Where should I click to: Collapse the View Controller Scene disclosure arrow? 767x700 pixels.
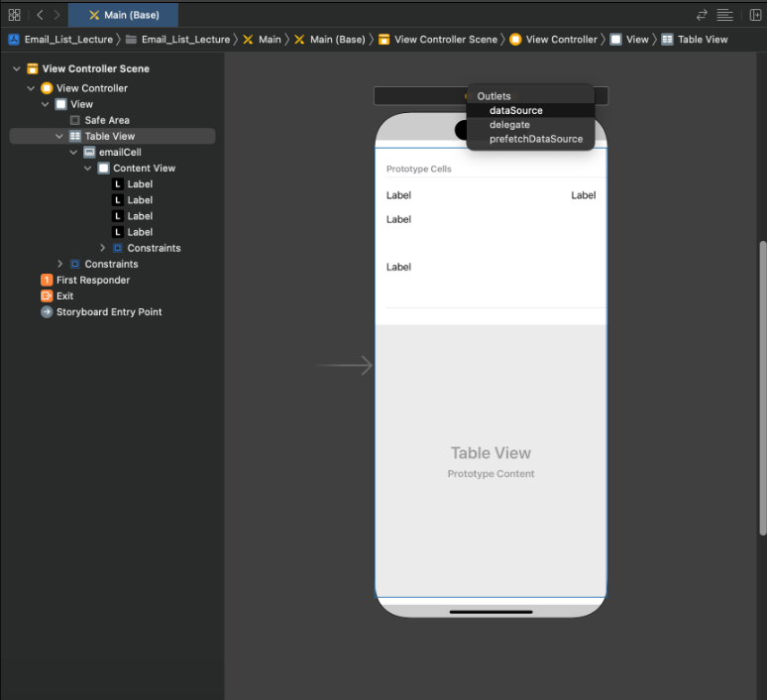pos(17,68)
